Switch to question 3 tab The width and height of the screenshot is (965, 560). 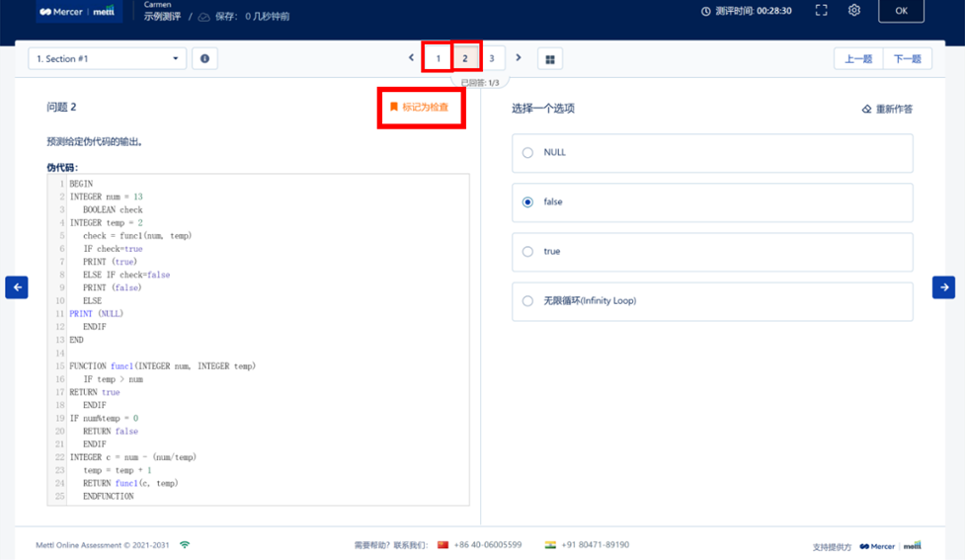point(492,59)
